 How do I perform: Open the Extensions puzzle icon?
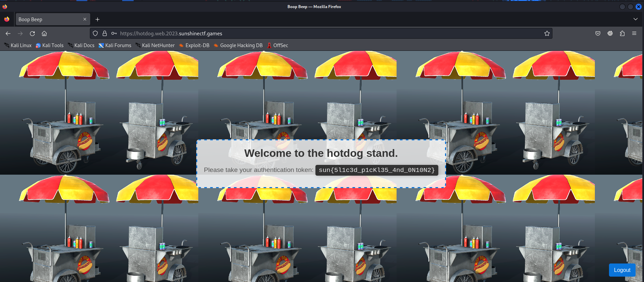coord(622,33)
